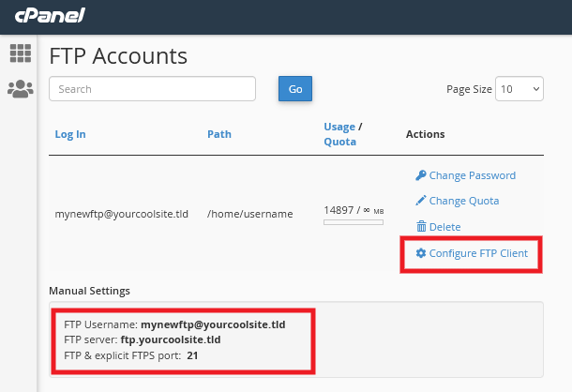Click the /home/username path in the table
The image size is (572, 392).
coord(249,214)
